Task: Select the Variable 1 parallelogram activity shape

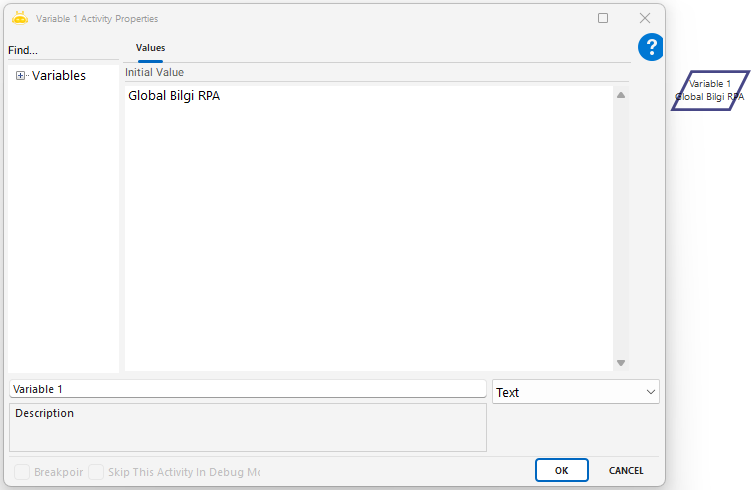Action: 709,91
